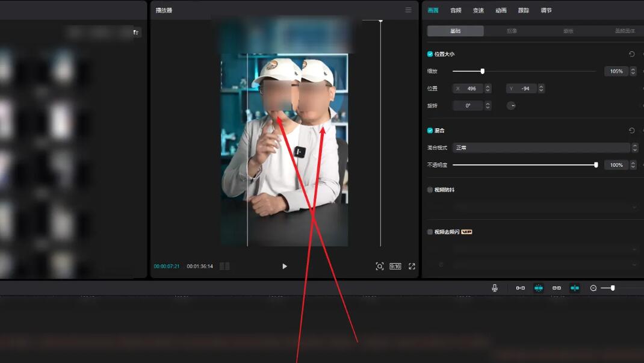
Task: Open the 9:16 aspect ratio selector
Action: point(395,266)
